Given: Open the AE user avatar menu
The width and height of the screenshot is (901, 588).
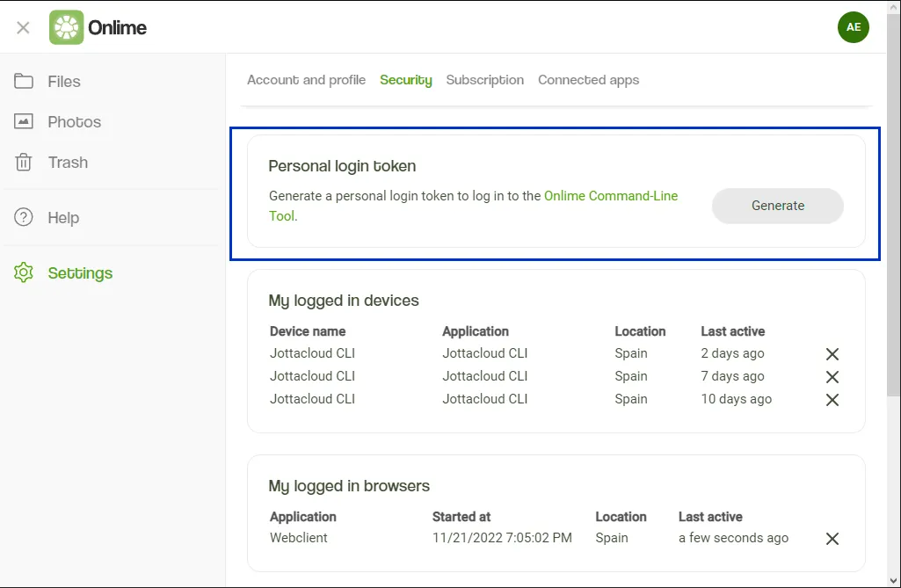Looking at the screenshot, I should tap(853, 27).
